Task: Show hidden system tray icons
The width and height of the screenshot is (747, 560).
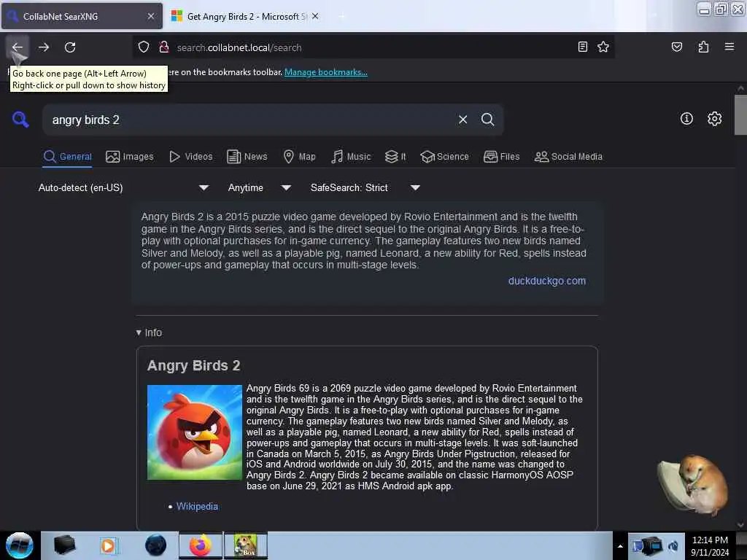Action: point(620,546)
